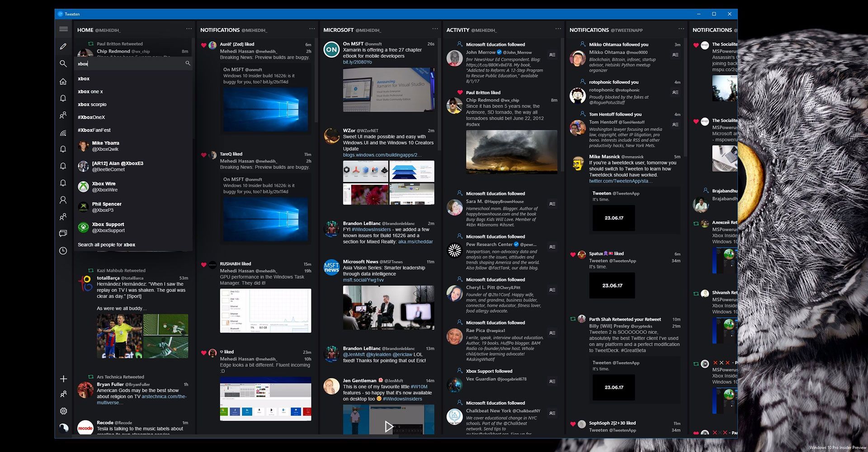Open tornado storm photo in Chip Redmond tweet

pyautogui.click(x=511, y=152)
